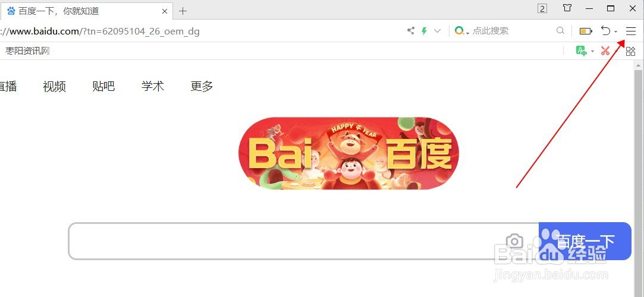Open the extensions grid icon
Image resolution: width=644 pixels, height=297 pixels.
[x=630, y=51]
